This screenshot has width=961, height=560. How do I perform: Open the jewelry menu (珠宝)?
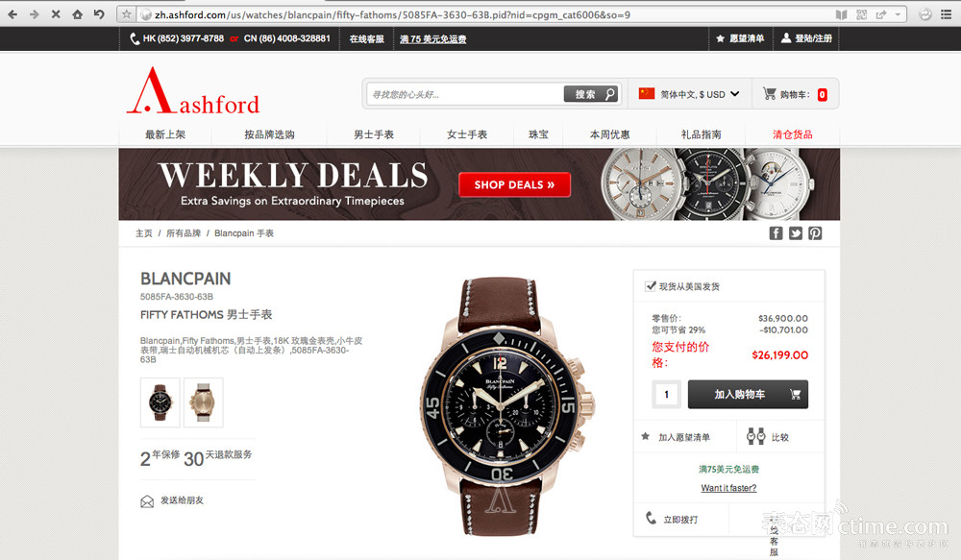pyautogui.click(x=539, y=134)
